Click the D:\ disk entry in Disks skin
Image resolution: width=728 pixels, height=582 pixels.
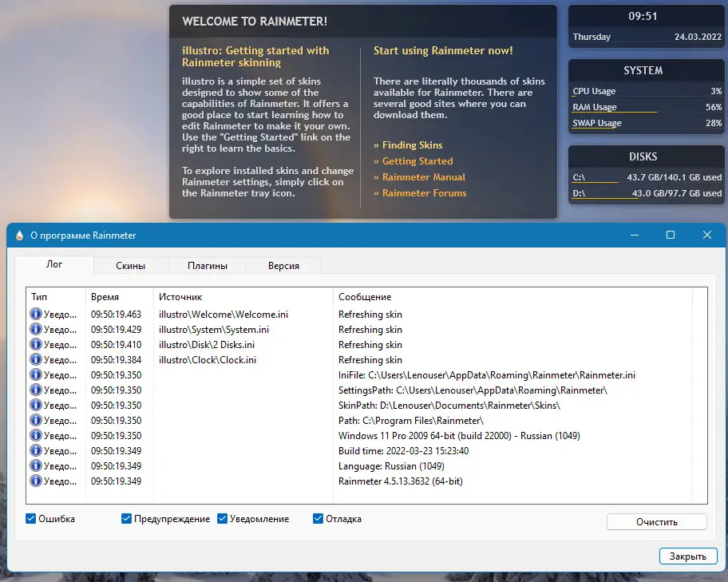coord(647,193)
